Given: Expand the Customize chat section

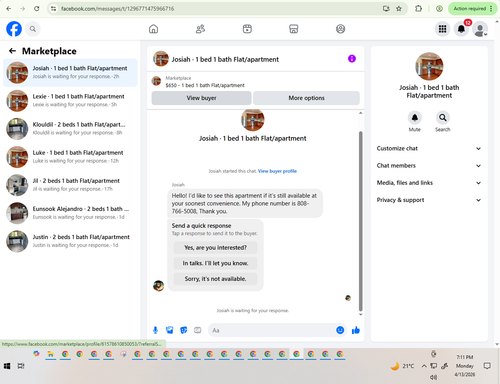Looking at the screenshot, I should pyautogui.click(x=429, y=148).
